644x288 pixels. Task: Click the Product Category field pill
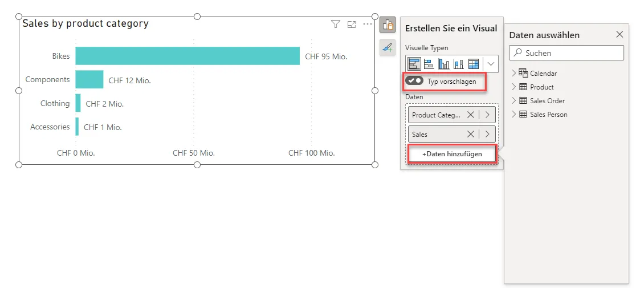tap(452, 115)
